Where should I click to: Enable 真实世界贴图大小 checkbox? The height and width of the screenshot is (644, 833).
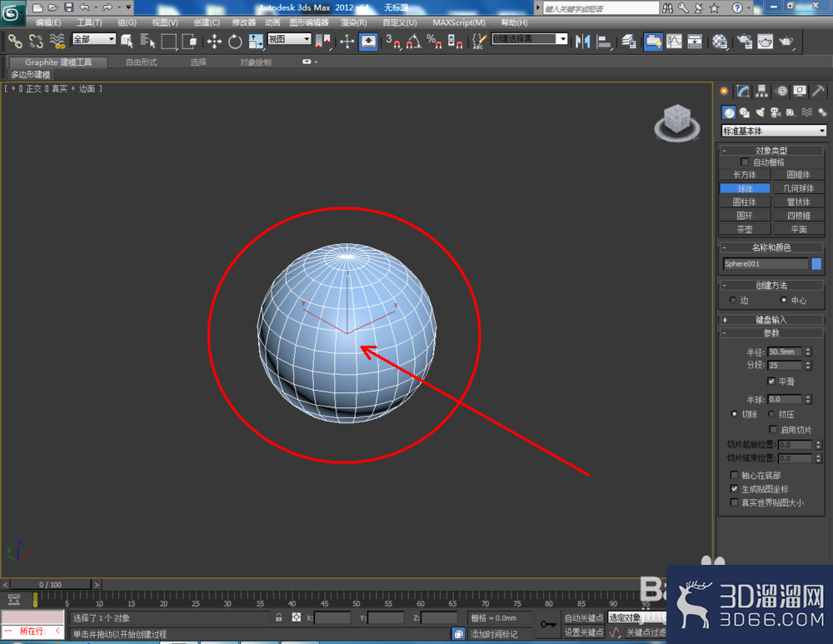pos(734,502)
